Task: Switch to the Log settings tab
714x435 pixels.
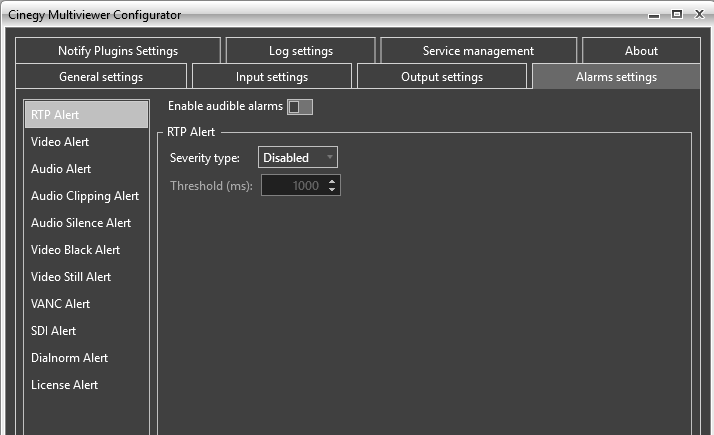Action: [x=301, y=51]
